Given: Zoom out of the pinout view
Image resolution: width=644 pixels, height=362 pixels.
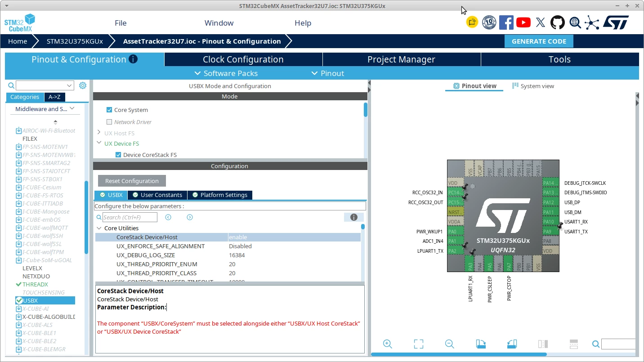Looking at the screenshot, I should coord(449,344).
